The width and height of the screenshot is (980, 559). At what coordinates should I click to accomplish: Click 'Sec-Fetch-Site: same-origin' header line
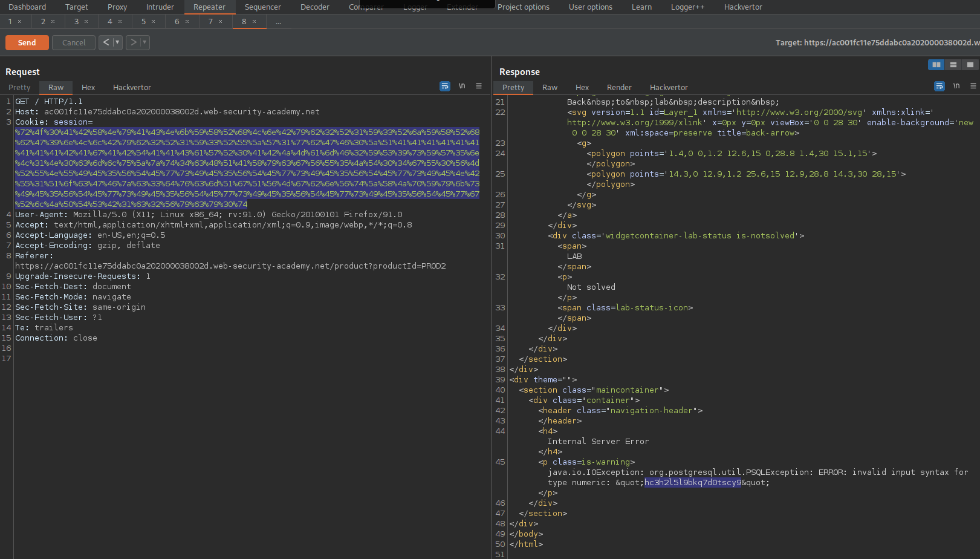tap(80, 307)
